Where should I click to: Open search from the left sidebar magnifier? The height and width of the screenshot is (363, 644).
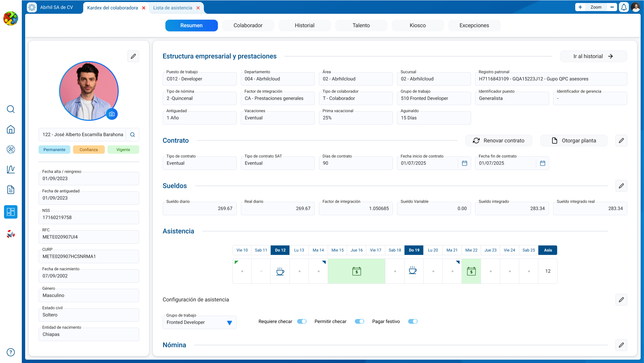(11, 109)
